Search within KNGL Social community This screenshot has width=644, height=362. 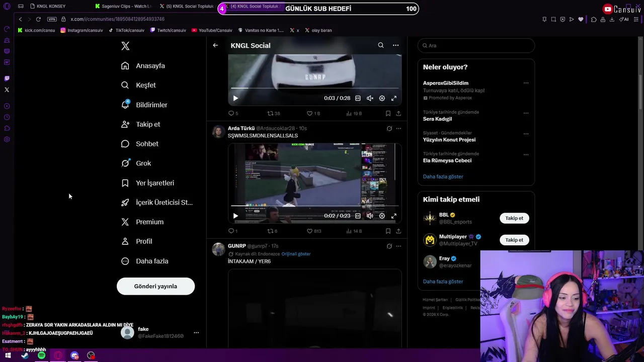(381, 45)
